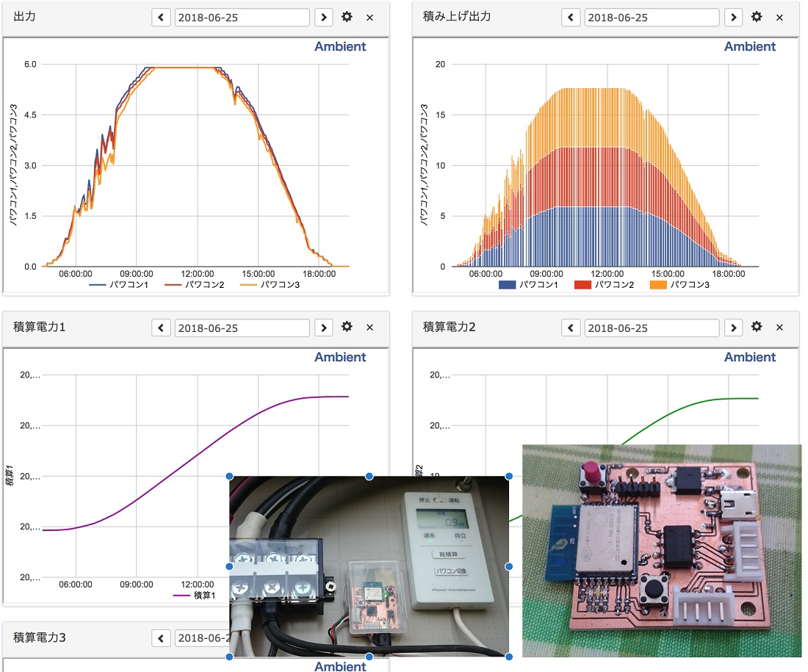Click the date field in 積算電力1 panel
Image resolution: width=808 pixels, height=672 pixels.
point(242,327)
